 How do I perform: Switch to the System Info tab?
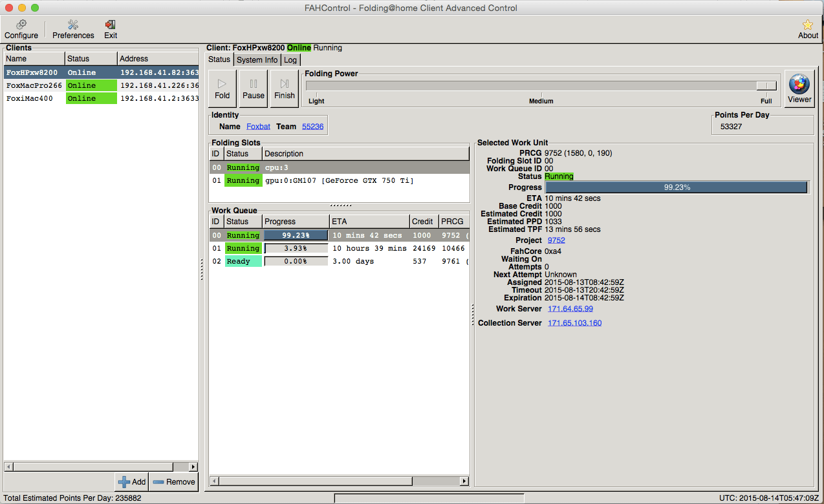(x=257, y=59)
